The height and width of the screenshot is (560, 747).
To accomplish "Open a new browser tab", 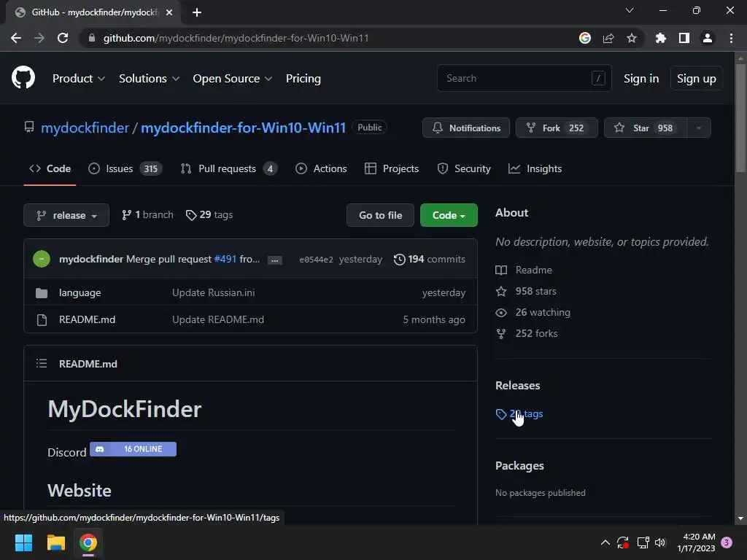I will coord(196,12).
